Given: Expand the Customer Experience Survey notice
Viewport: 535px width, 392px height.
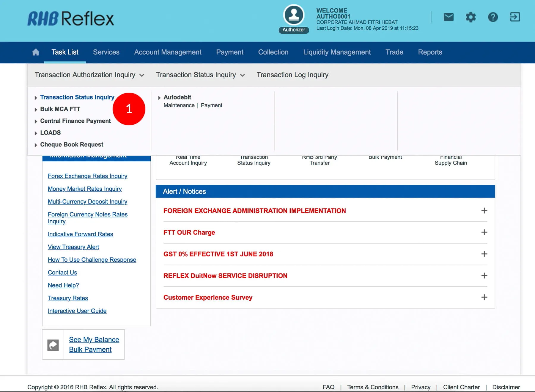Looking at the screenshot, I should pos(484,297).
